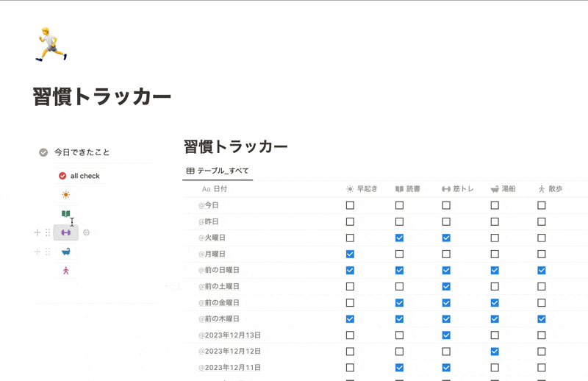Open the @月曜日 row entry
The width and height of the screenshot is (588, 381).
click(x=212, y=254)
